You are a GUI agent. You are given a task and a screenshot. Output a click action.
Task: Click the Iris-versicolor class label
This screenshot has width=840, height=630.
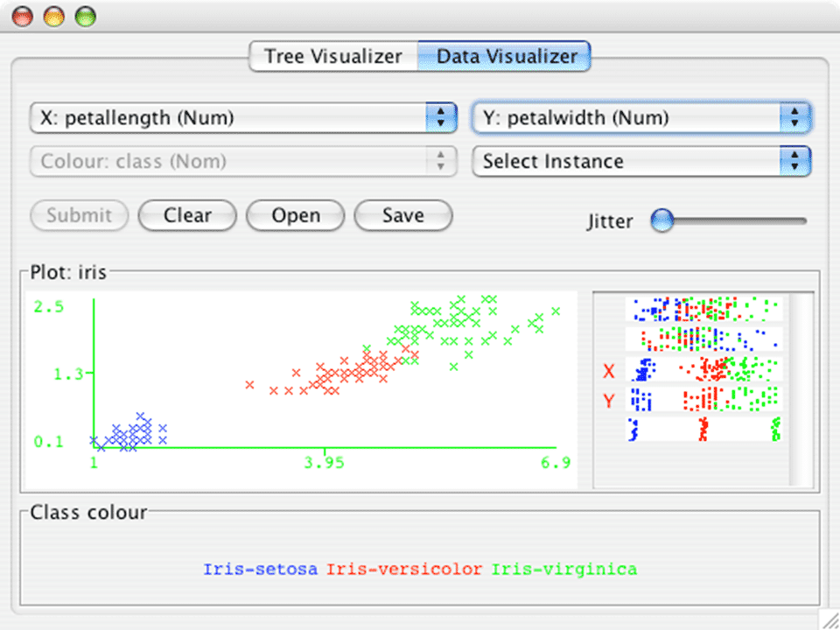click(403, 569)
